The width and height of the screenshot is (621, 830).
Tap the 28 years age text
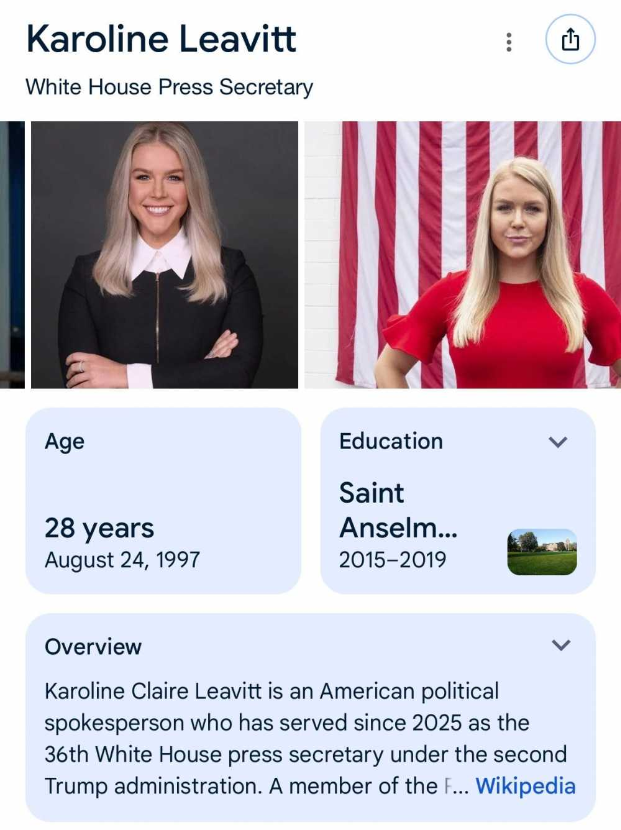point(100,528)
